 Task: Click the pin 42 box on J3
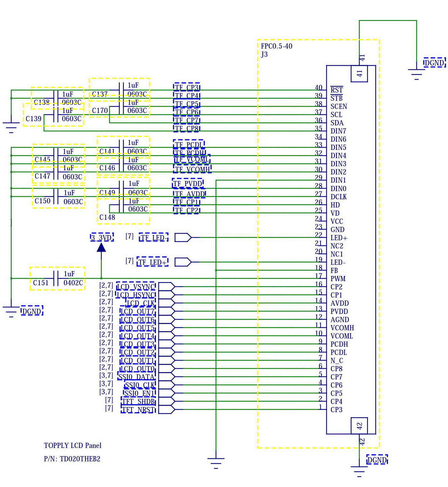coord(359,426)
